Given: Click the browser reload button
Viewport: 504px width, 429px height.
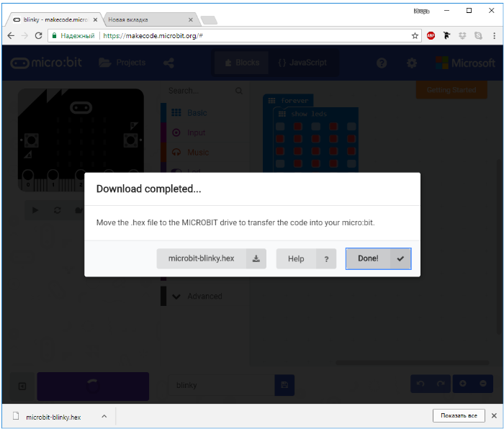Looking at the screenshot, I should [x=39, y=35].
